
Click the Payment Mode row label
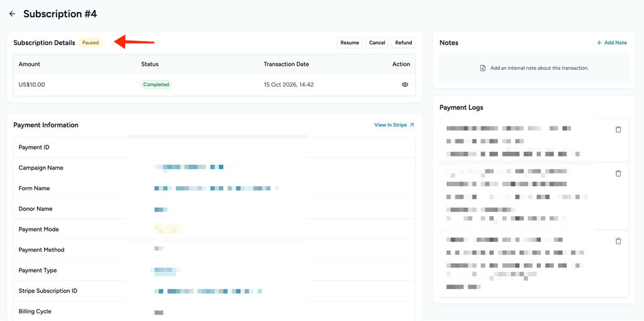[x=38, y=229]
